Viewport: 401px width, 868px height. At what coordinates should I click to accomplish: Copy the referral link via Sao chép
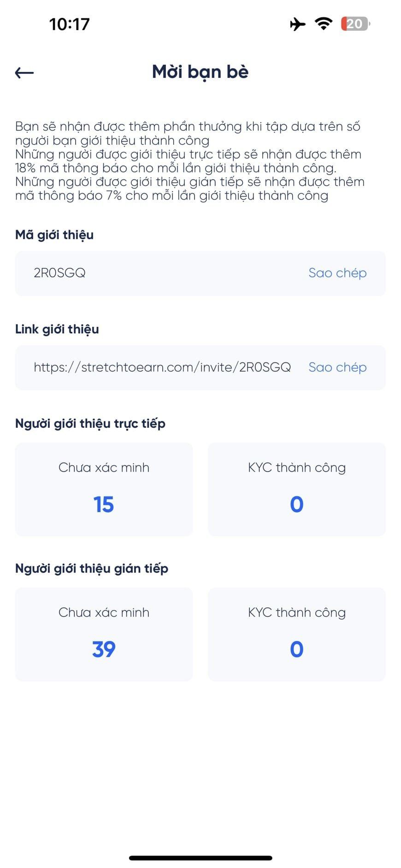tap(337, 367)
